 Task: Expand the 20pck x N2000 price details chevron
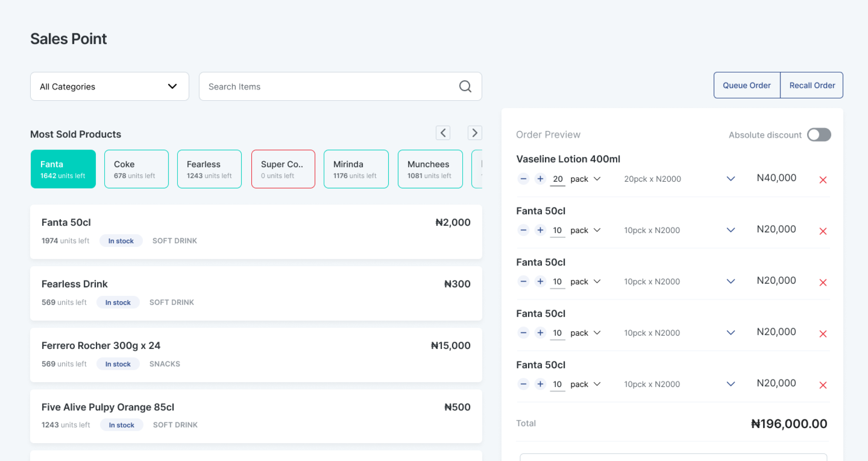click(x=730, y=179)
